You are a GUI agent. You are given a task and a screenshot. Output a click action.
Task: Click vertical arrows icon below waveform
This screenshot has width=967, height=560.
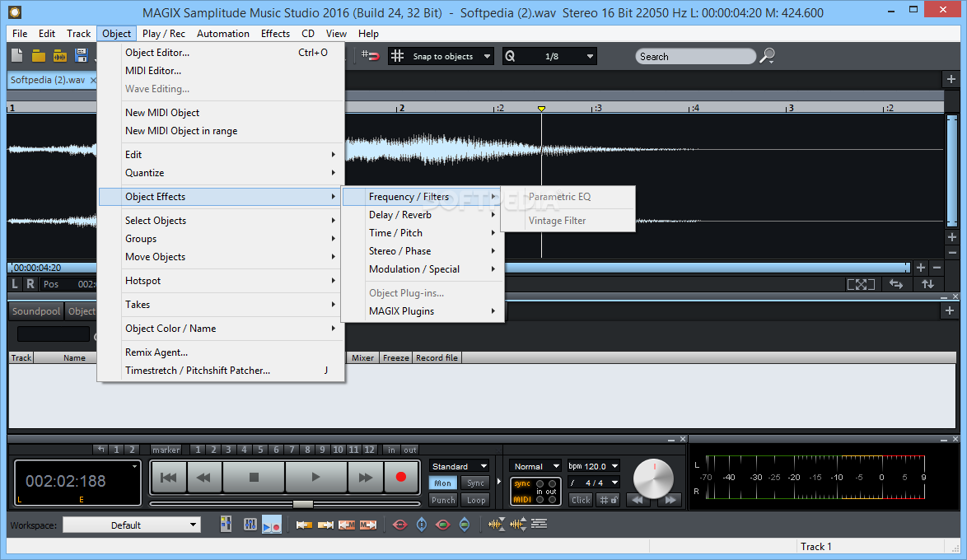click(927, 284)
